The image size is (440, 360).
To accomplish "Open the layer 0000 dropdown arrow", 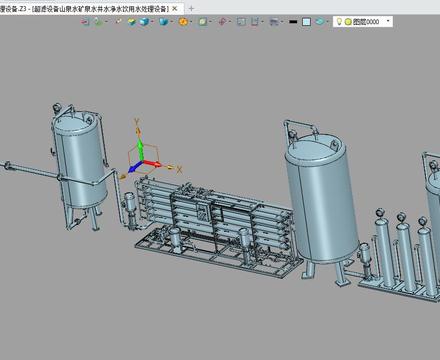I will point(388,21).
